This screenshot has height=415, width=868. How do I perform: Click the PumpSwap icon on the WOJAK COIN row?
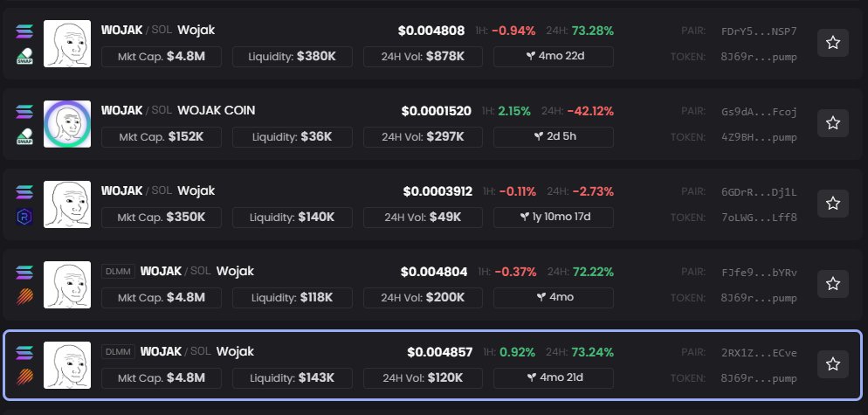coord(24,137)
